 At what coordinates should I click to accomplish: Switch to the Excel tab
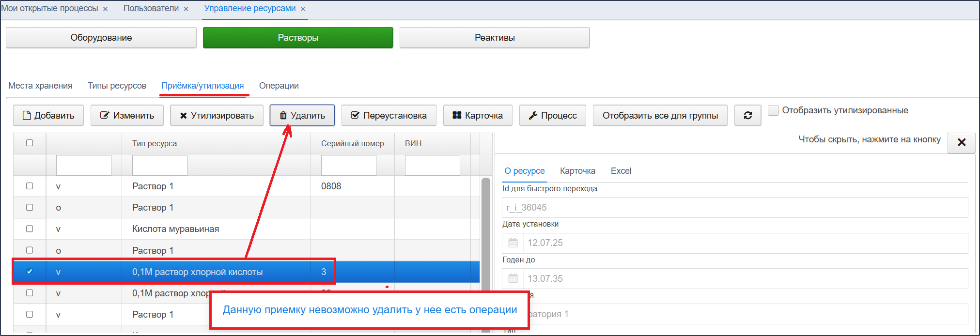pyautogui.click(x=621, y=171)
